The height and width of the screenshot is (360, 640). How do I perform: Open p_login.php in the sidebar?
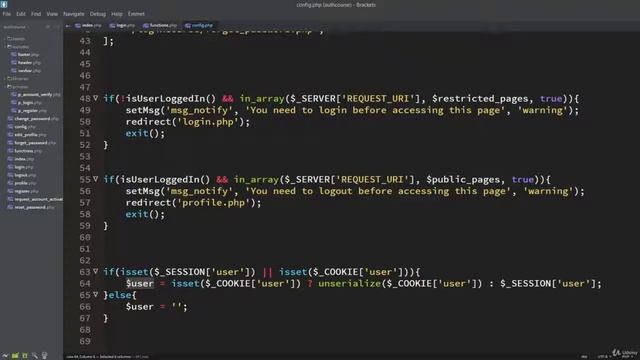[x=29, y=102]
